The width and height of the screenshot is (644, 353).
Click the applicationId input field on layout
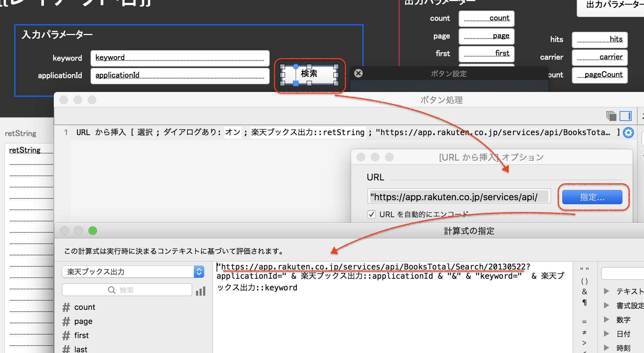(x=180, y=76)
